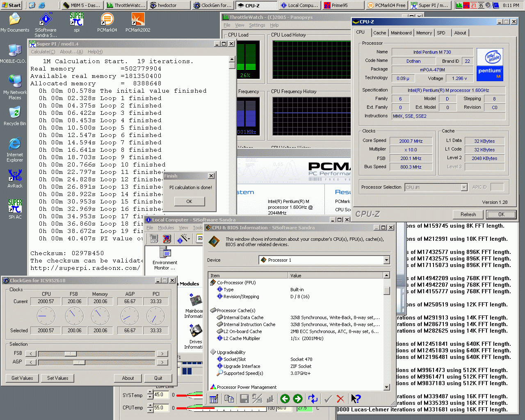Click the chart icon in Sandra bottom toolbar
The width and height of the screenshot is (525, 420).
tap(270, 399)
